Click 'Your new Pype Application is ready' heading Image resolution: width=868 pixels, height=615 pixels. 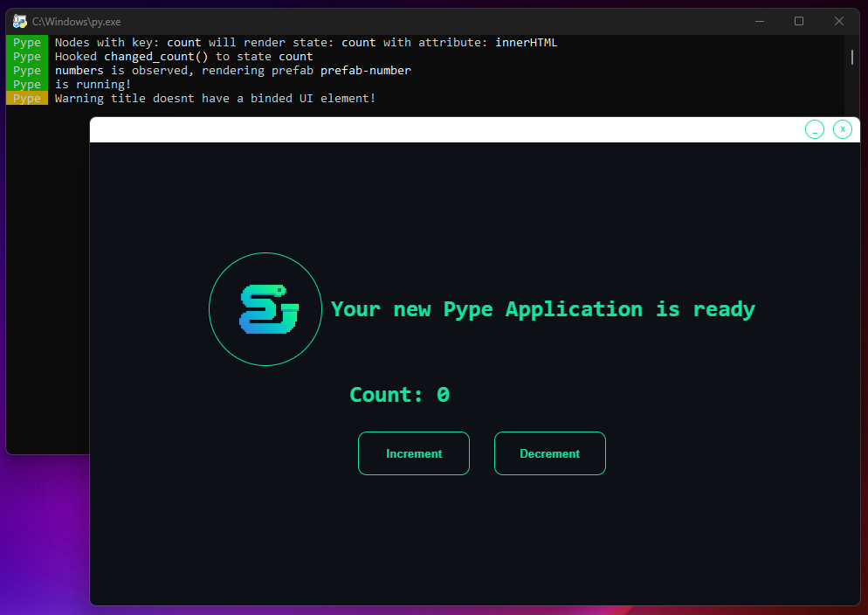tap(543, 309)
